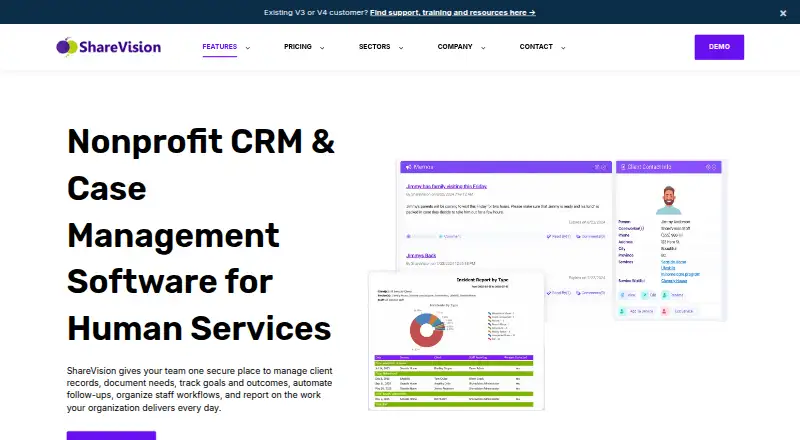800x440 pixels.
Task: Click the Client Contact Info panel icon
Action: point(622,167)
